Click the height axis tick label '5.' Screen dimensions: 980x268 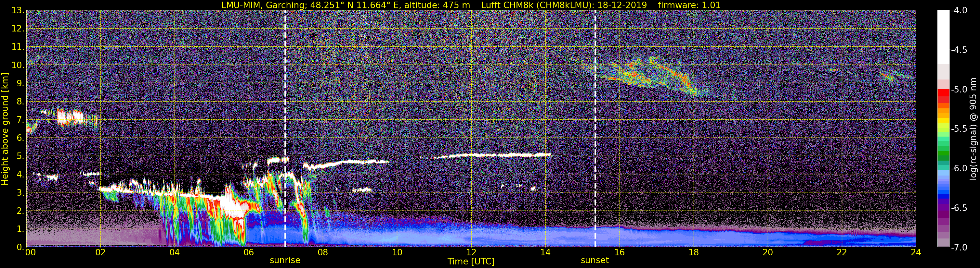20,156
